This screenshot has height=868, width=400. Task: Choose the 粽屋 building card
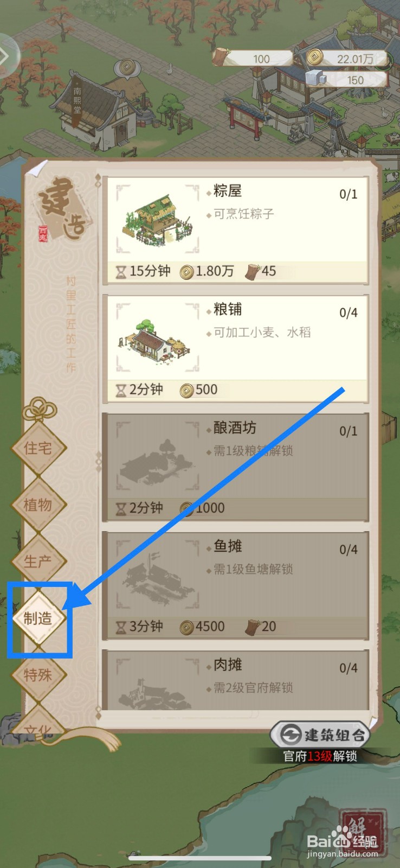(x=236, y=231)
